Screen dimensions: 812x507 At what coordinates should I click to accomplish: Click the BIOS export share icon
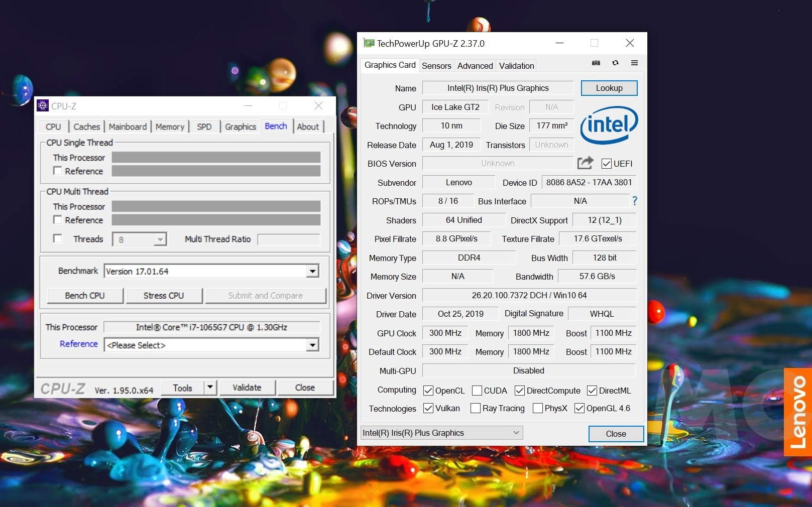click(x=585, y=163)
